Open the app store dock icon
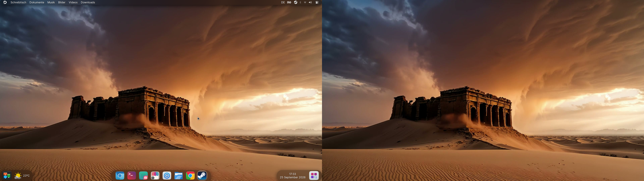 click(x=155, y=176)
